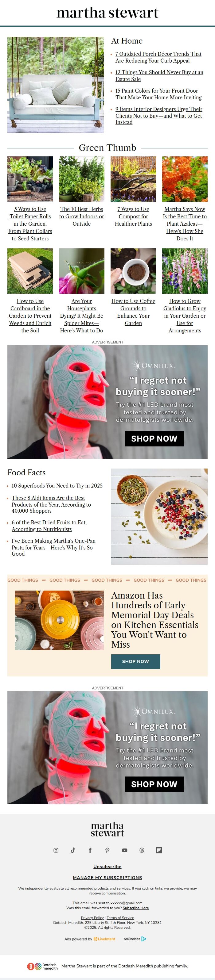Image resolution: width=215 pixels, height=980 pixels.
Task: Open 10 Superfoods You Need to Try link
Action: (57, 486)
